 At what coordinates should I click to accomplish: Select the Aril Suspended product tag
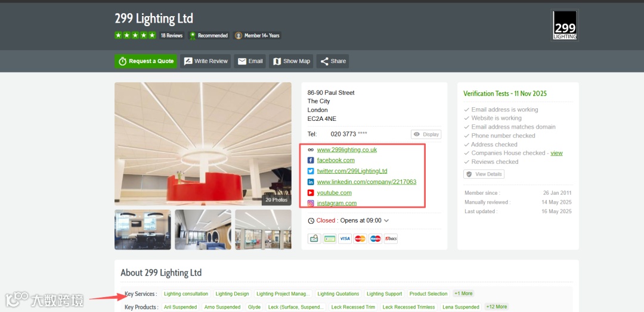180,307
